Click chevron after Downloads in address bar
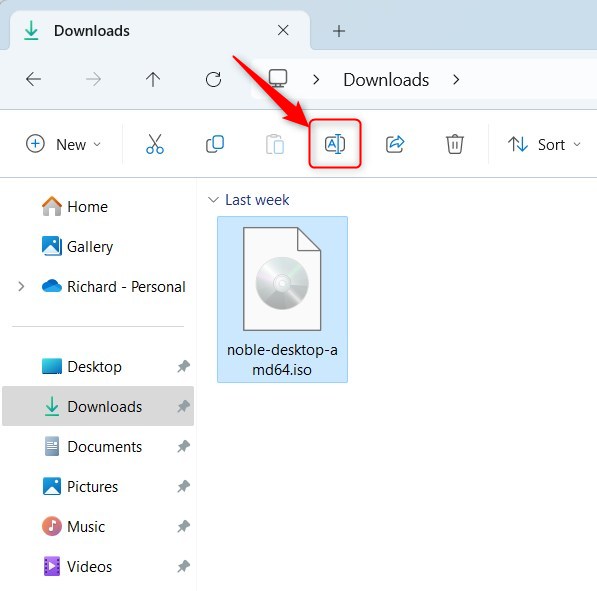 coord(456,80)
